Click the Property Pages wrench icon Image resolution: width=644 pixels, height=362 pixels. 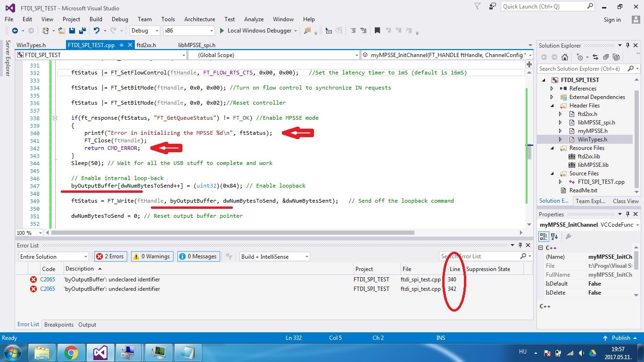[568, 237]
